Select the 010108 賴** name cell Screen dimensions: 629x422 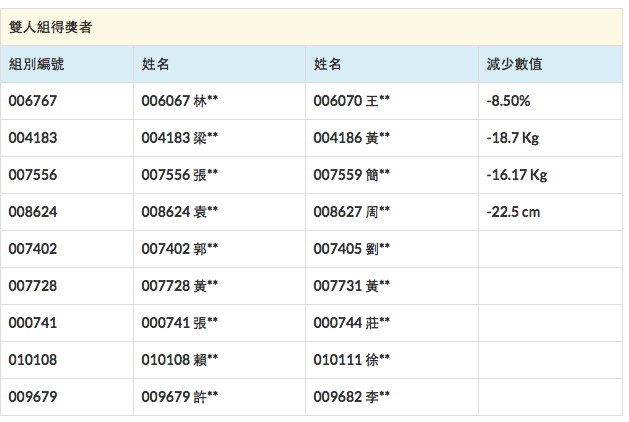click(180, 360)
